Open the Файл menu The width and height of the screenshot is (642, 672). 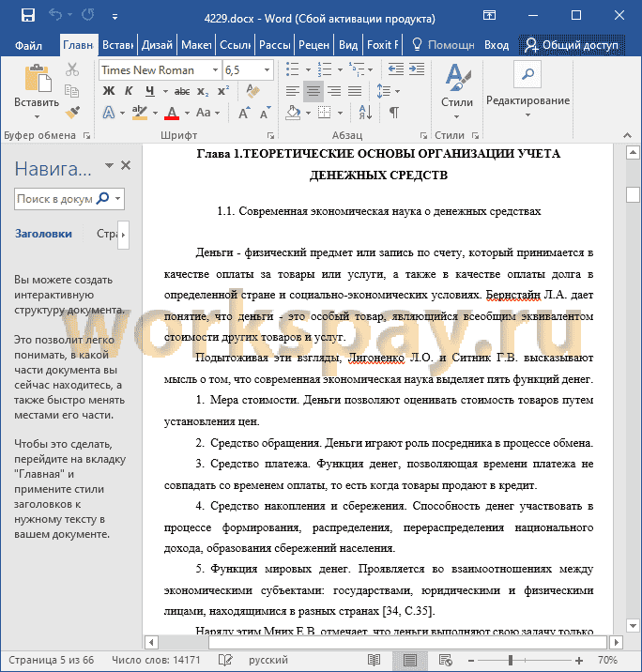(x=28, y=45)
